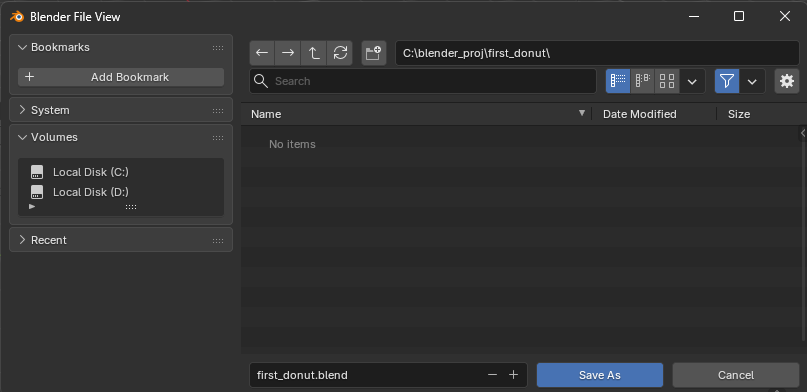Go forward to next folder
The height and width of the screenshot is (392, 807).
coord(288,53)
